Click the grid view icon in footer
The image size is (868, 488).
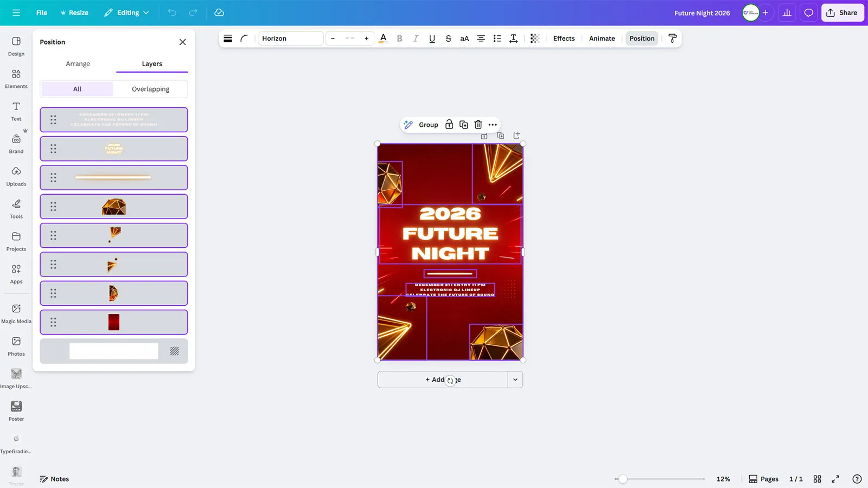817,479
